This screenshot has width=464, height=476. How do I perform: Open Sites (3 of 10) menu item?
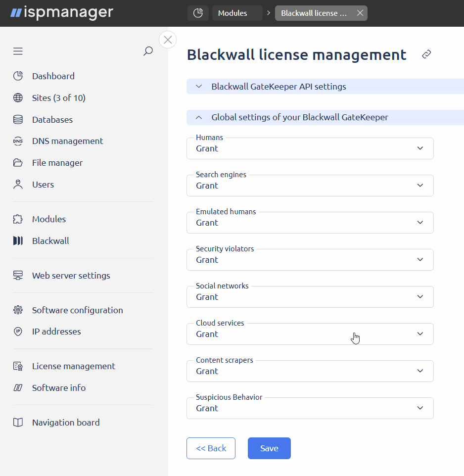click(x=58, y=98)
